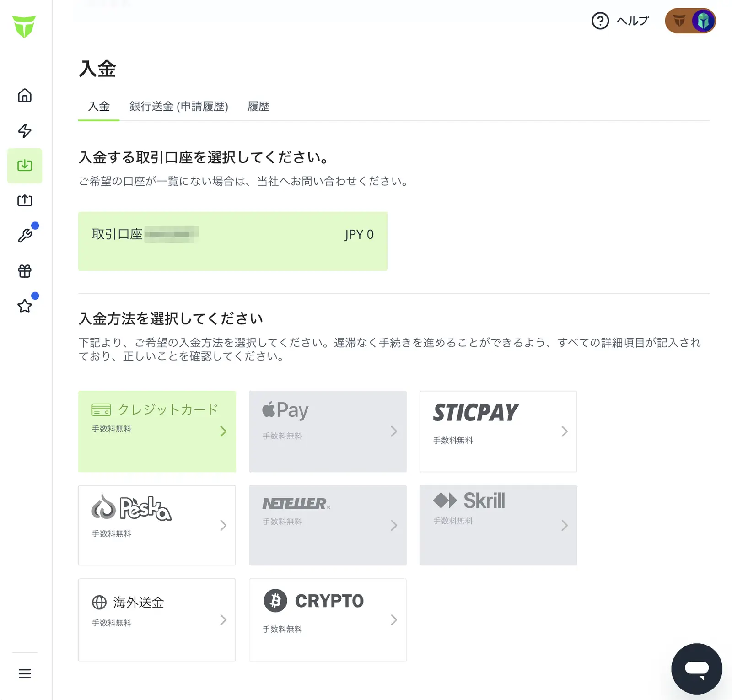Select the 取引口座 JPY 0 account card

tap(233, 241)
